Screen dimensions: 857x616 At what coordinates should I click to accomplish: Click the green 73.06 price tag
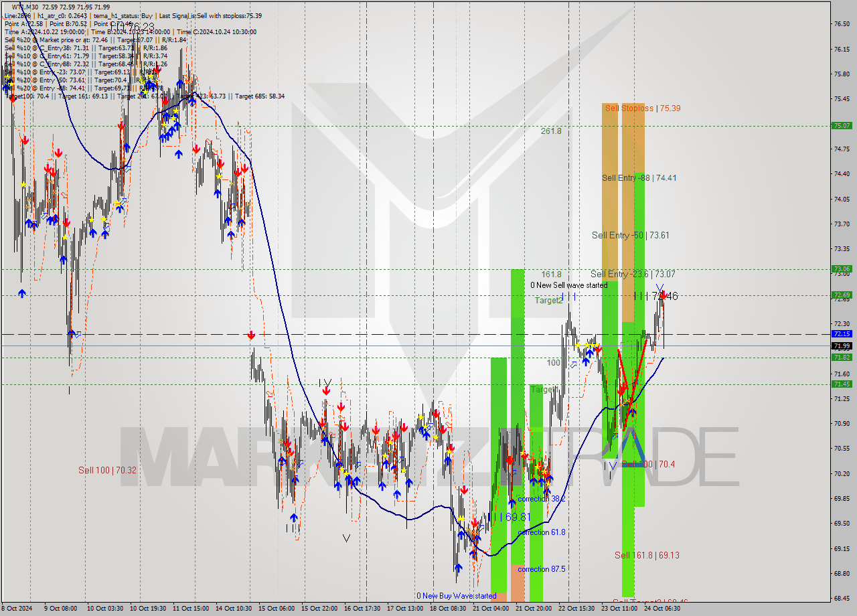point(841,269)
